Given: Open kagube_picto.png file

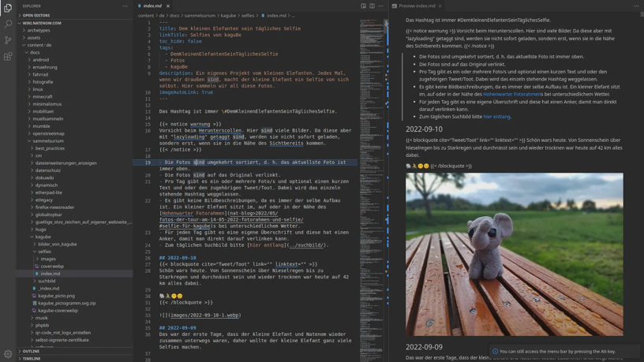Looking at the screenshot, I should pyautogui.click(x=56, y=296).
